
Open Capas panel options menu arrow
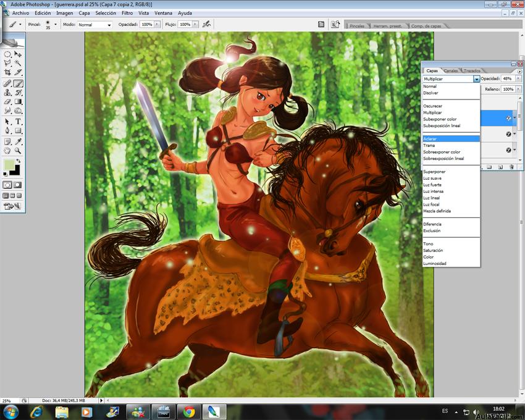pyautogui.click(x=519, y=72)
